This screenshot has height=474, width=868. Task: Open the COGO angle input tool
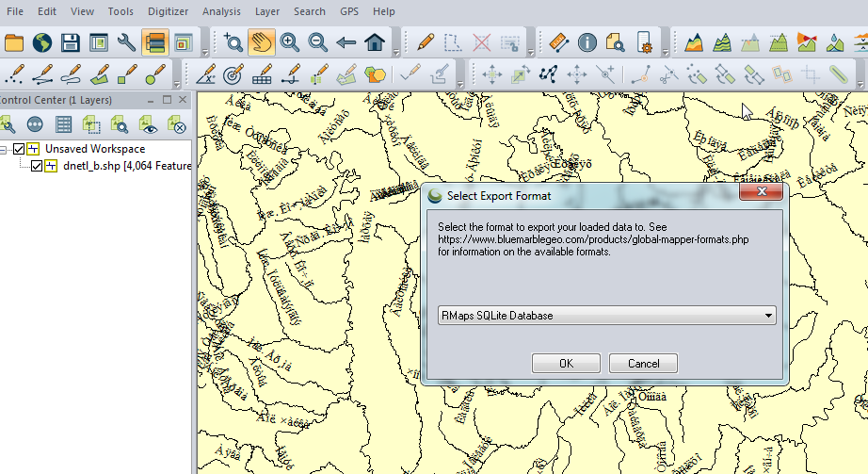(205, 74)
